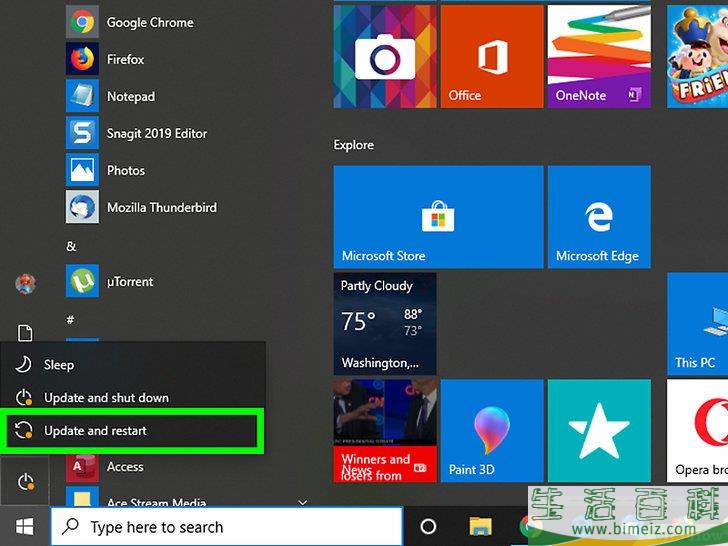Open the This PC tile
728x546 pixels.
point(697,324)
